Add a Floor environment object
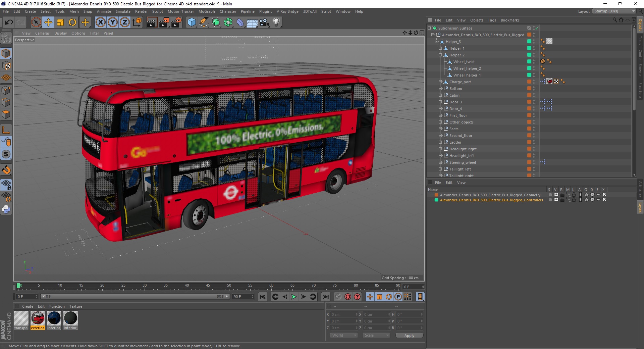 point(252,22)
